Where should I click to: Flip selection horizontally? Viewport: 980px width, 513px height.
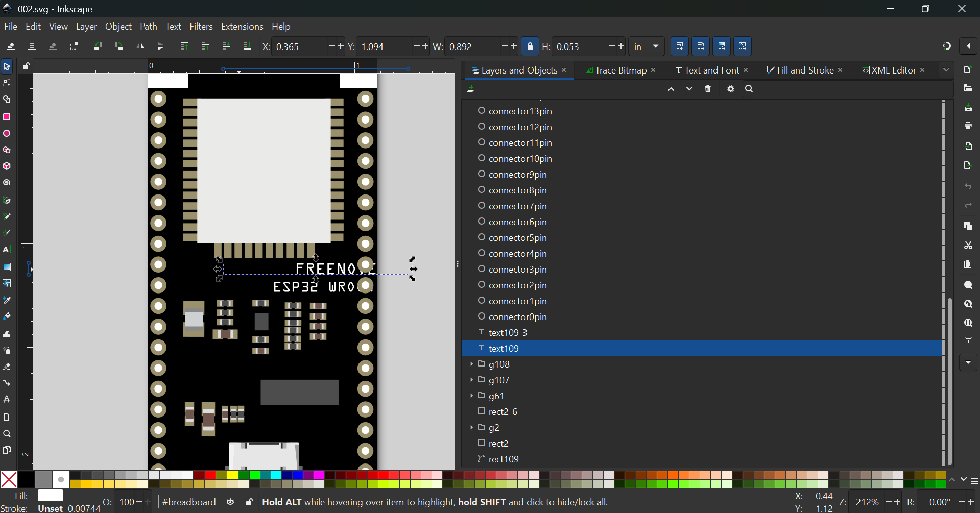pyautogui.click(x=140, y=46)
